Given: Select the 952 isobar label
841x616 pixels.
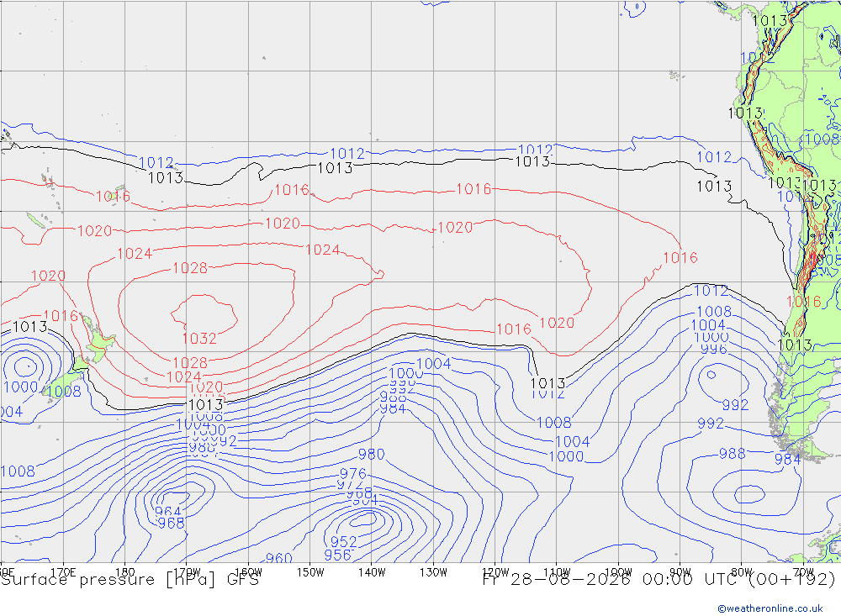Looking at the screenshot, I should 344,541.
